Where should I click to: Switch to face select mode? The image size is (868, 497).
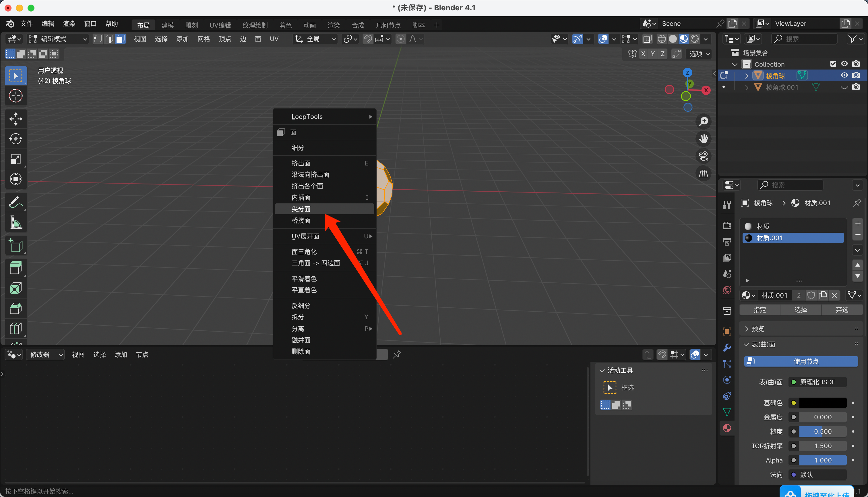tap(120, 39)
